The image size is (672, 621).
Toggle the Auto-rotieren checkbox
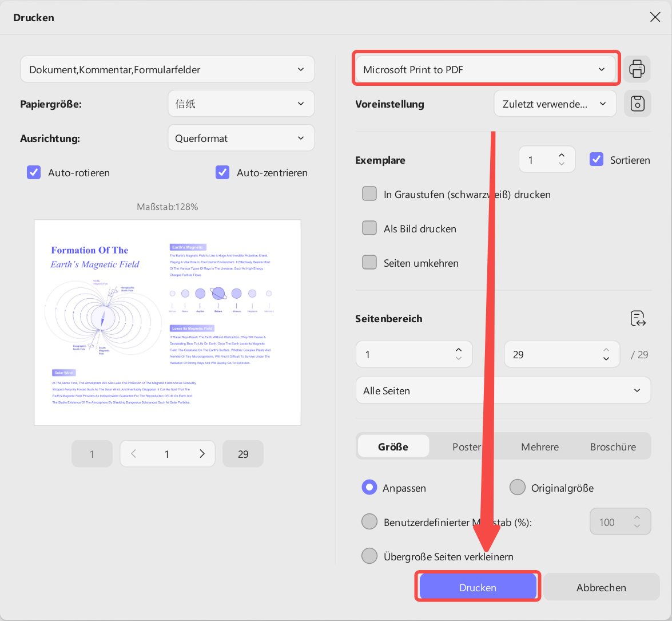point(34,172)
